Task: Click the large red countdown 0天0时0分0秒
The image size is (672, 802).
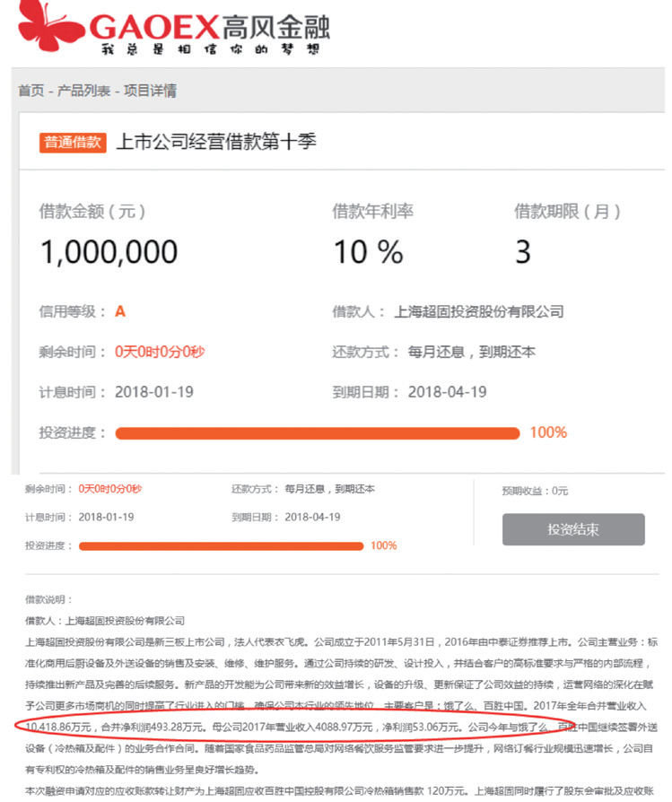Action: pyautogui.click(x=160, y=352)
